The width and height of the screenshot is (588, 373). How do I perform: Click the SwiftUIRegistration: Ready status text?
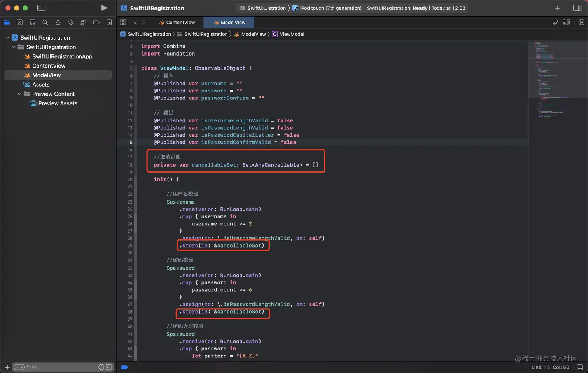pyautogui.click(x=397, y=8)
